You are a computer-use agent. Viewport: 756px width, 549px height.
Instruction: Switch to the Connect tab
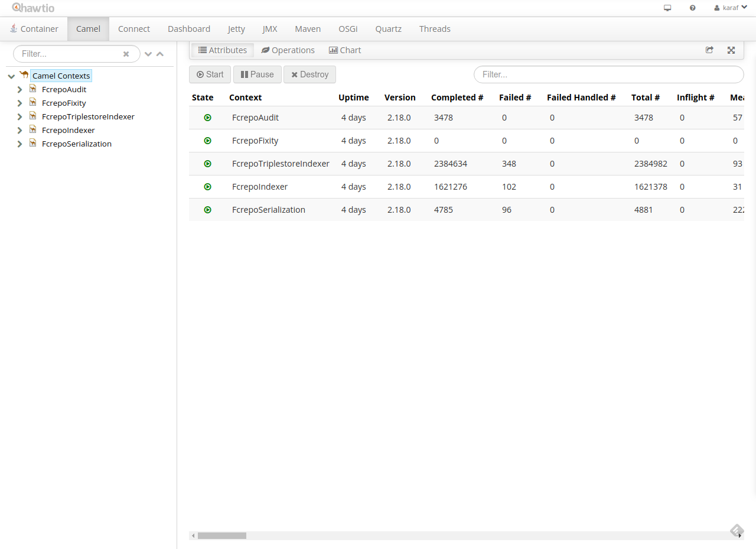pos(134,29)
